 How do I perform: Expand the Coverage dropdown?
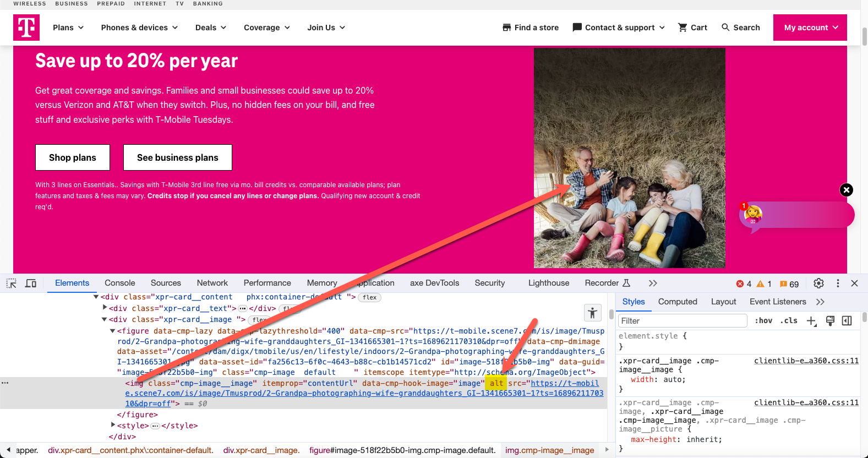[267, 28]
